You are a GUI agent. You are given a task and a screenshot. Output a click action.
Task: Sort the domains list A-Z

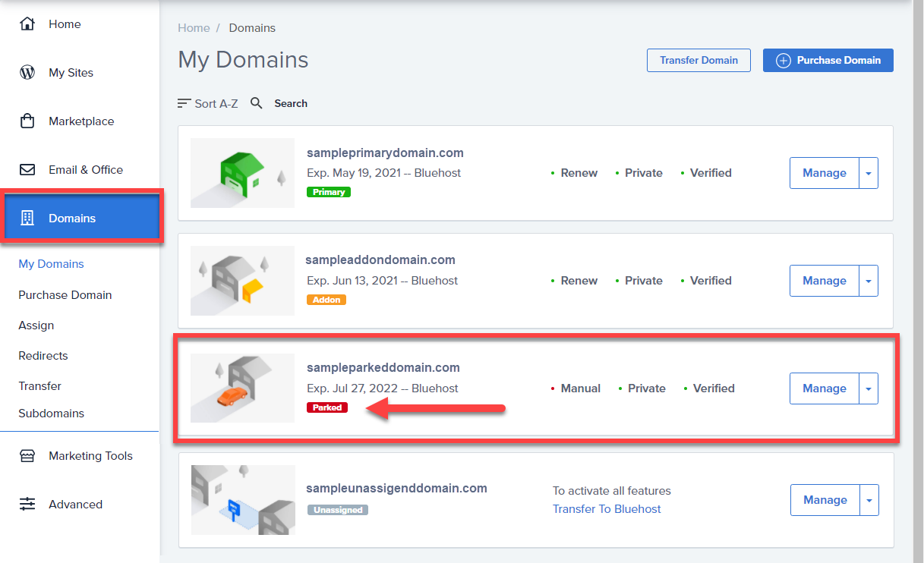pos(208,103)
